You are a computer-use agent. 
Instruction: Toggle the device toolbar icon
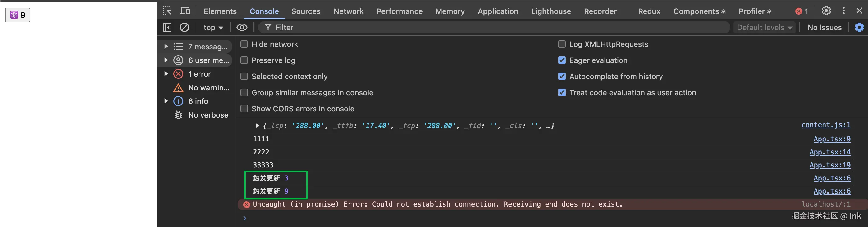[x=184, y=11]
